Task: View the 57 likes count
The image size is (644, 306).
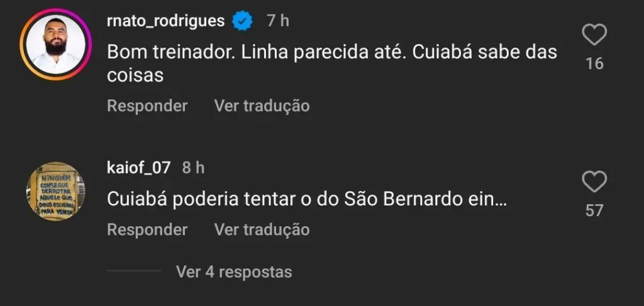Action: pyautogui.click(x=594, y=210)
